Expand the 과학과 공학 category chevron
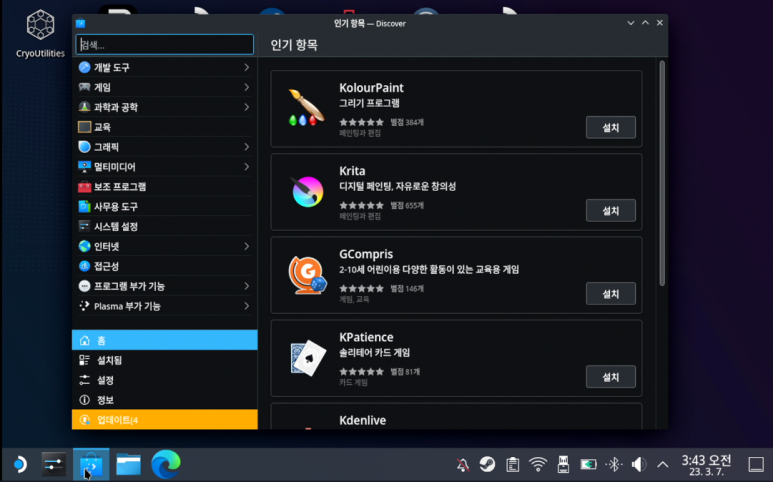This screenshot has width=773, height=482. (246, 107)
